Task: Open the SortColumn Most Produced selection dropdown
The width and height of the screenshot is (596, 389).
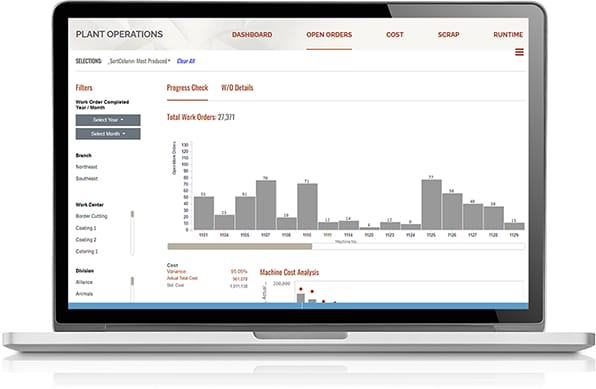Action: (139, 61)
